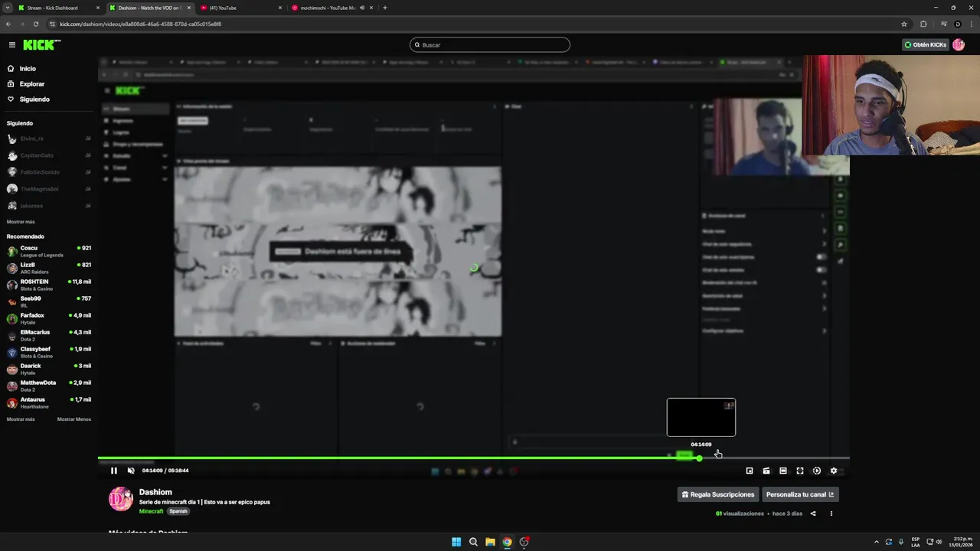Open video three-dot options menu
Image resolution: width=980 pixels, height=551 pixels.
[x=831, y=514]
